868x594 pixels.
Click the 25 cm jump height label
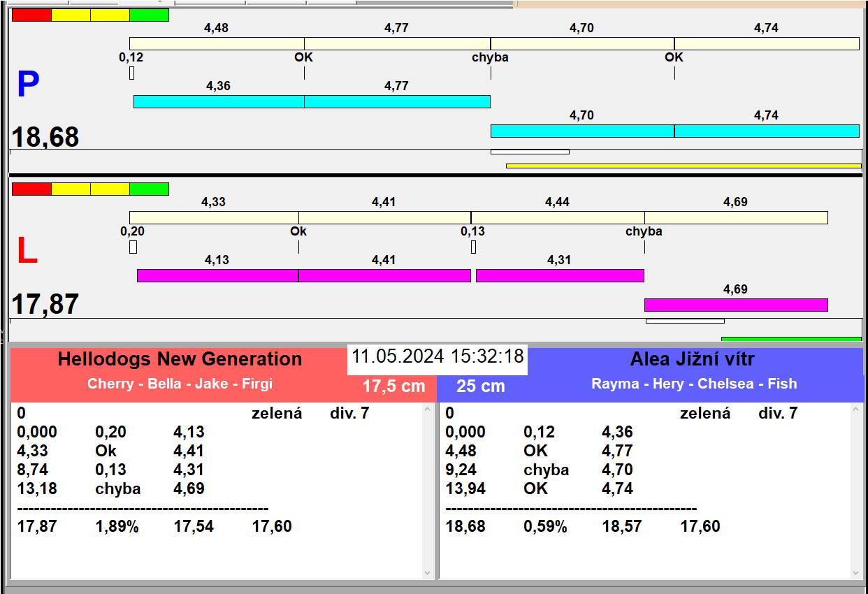point(480,386)
